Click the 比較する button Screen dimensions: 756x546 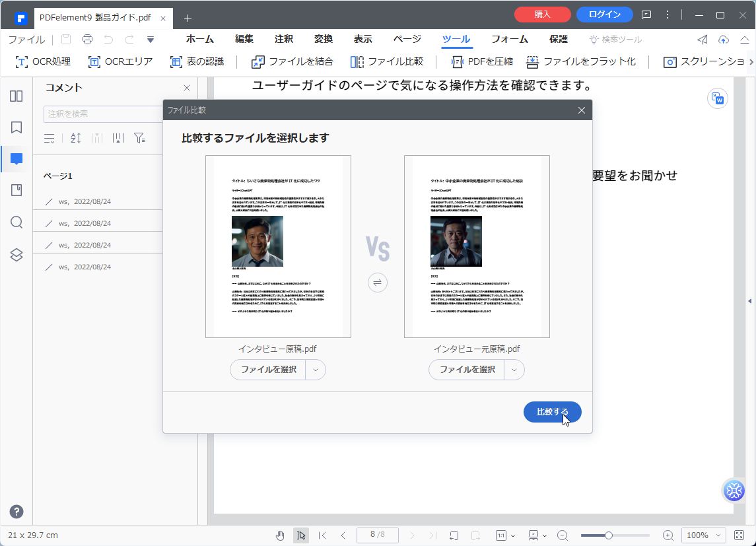[553, 411]
